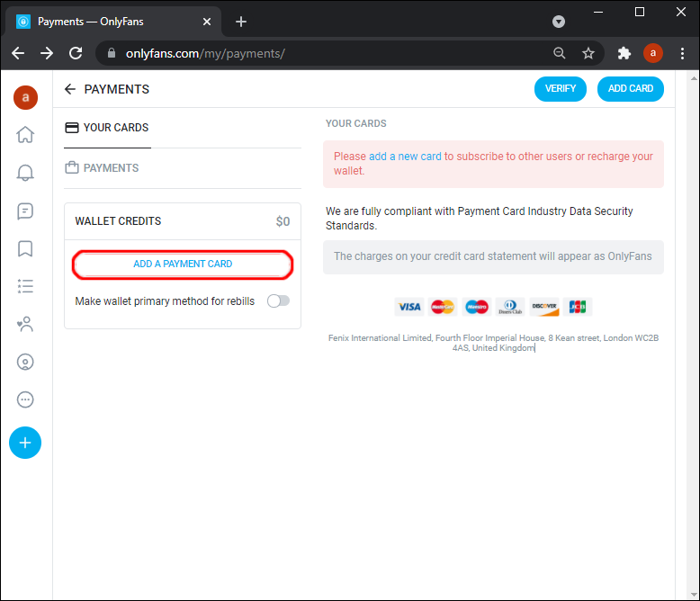Click the PCI compliance statement text
The width and height of the screenshot is (700, 601).
(x=479, y=219)
